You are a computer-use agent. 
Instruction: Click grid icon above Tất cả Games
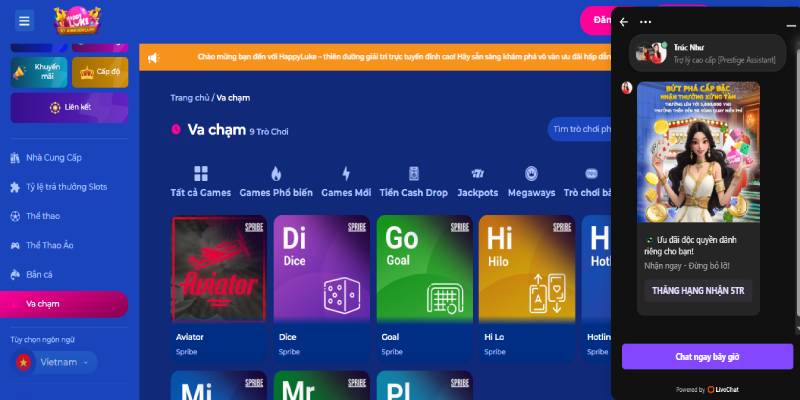coord(201,173)
